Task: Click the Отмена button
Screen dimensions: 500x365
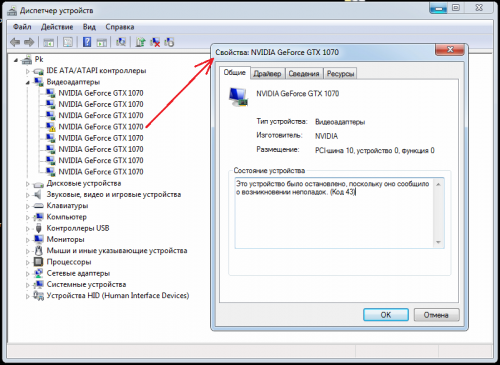Action: pyautogui.click(x=436, y=315)
